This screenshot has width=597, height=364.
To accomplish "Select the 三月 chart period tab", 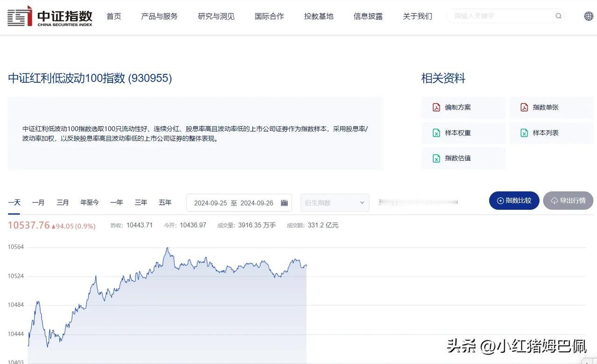I will point(63,202).
